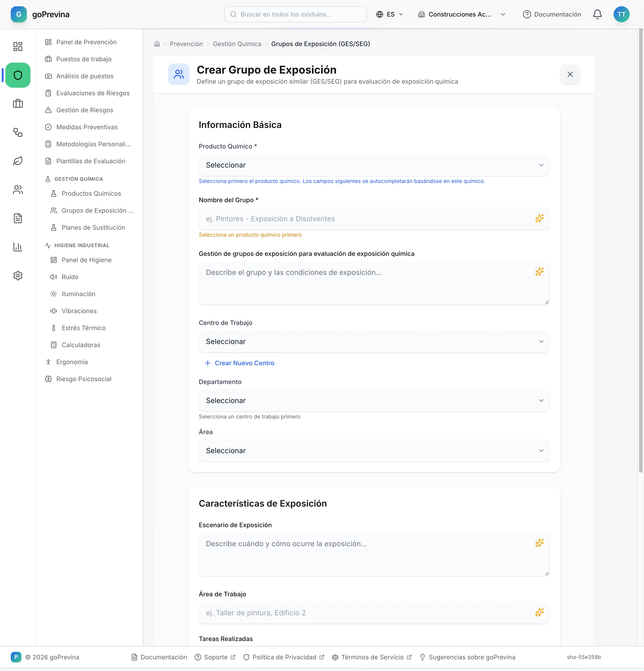
Task: Expand the Centro de Trabajo selector
Action: coord(374,341)
